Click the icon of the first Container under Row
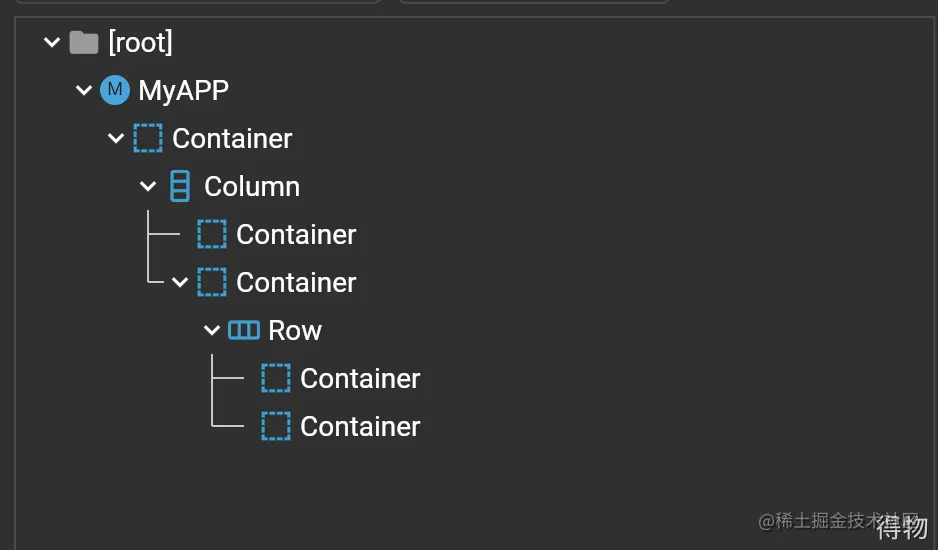This screenshot has height=550, width=938. [x=276, y=378]
